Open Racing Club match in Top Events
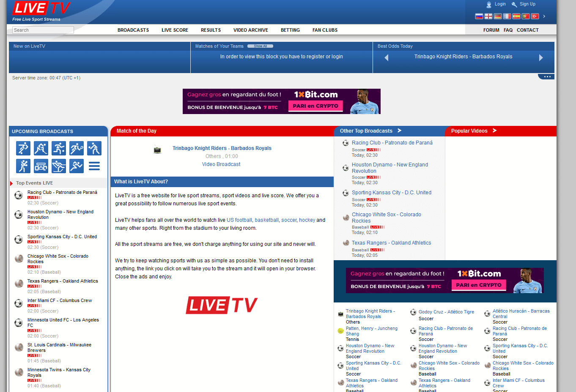576x392 pixels. 62,192
